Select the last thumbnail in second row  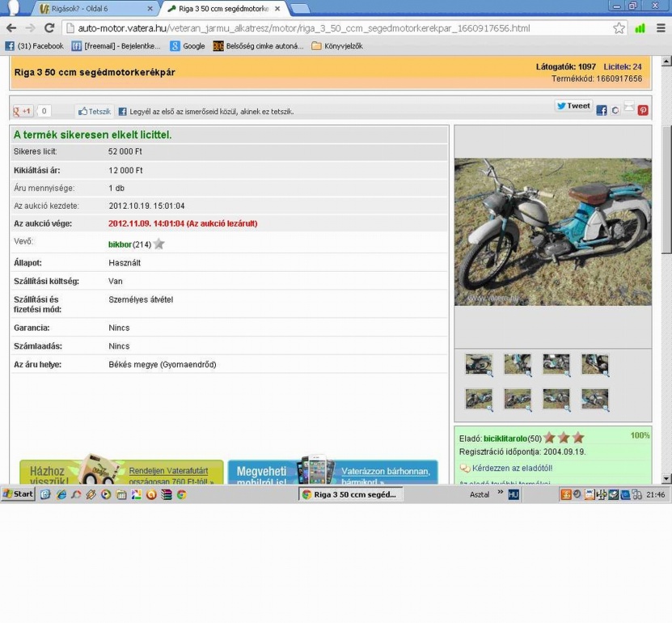pos(595,399)
